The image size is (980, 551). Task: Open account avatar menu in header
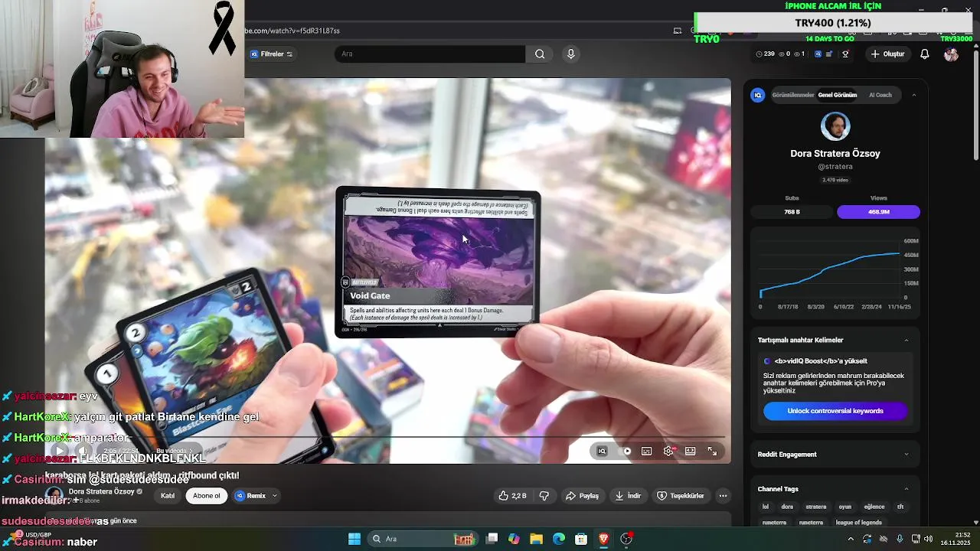coord(951,54)
